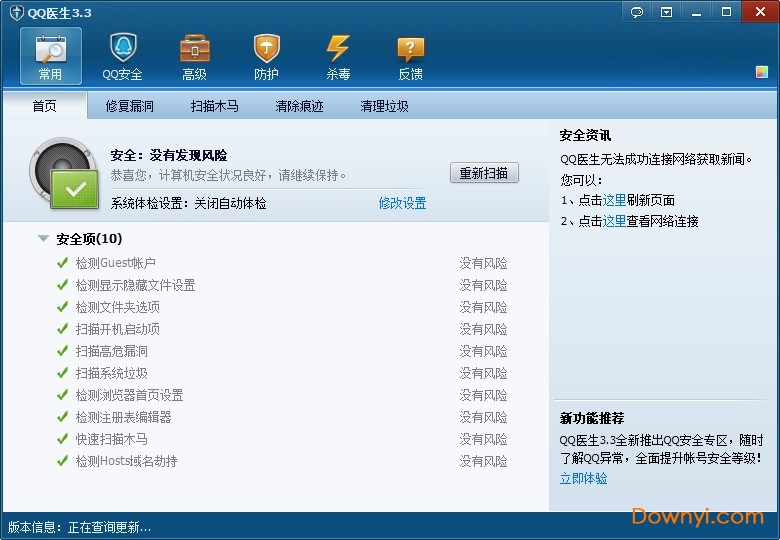Open the 高级 (Advanced) toolbox icon

pos(194,56)
